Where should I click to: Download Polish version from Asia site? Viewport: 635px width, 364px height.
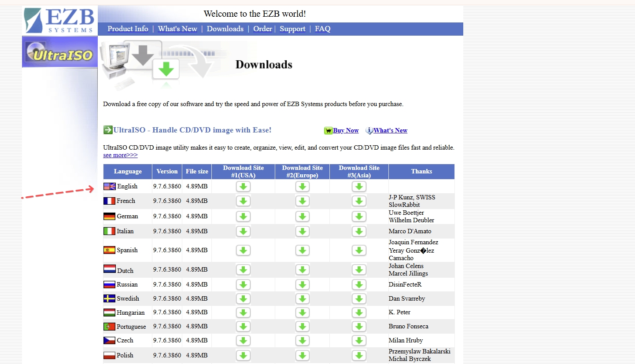(359, 356)
